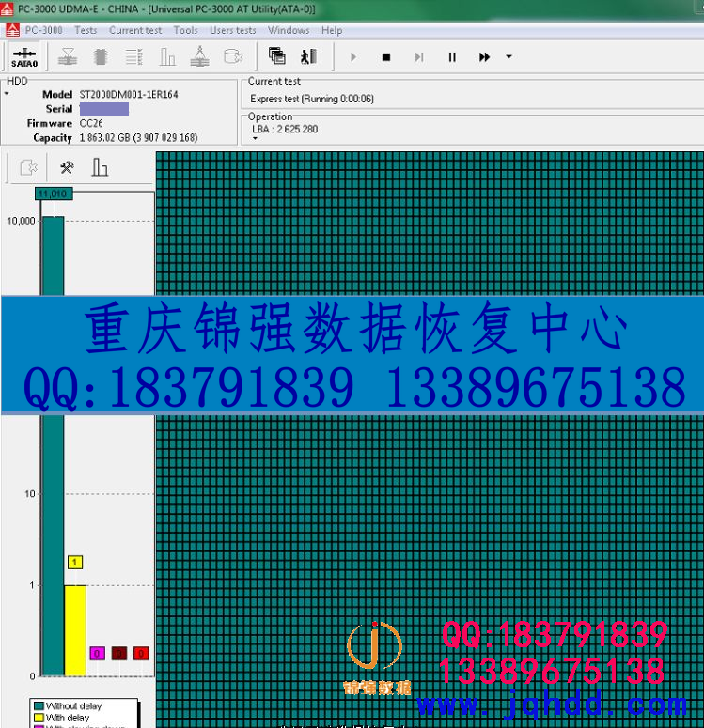Click the exit running-man toolbar icon
The height and width of the screenshot is (728, 704).
point(308,56)
